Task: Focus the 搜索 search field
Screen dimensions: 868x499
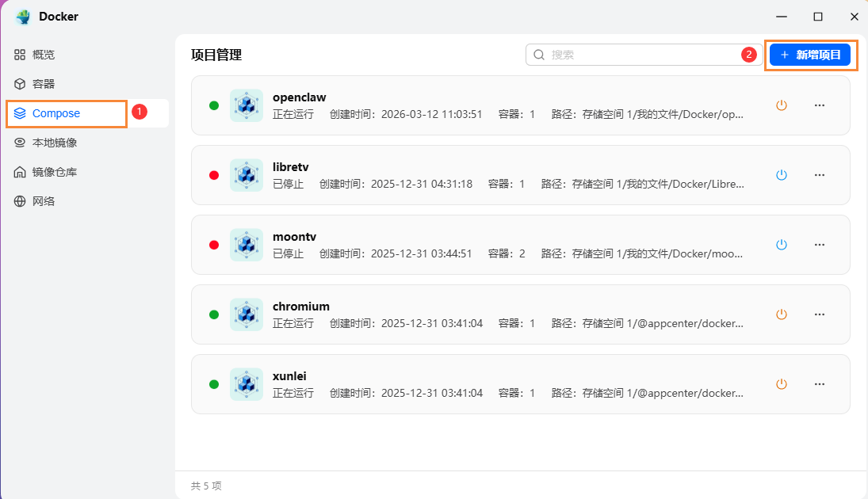Action: [x=644, y=55]
